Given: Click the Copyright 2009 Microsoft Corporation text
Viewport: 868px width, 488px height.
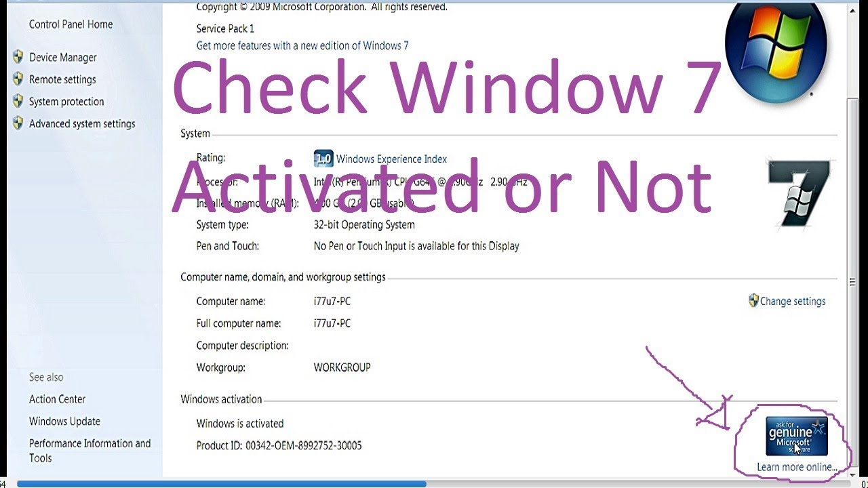Looking at the screenshot, I should point(322,7).
